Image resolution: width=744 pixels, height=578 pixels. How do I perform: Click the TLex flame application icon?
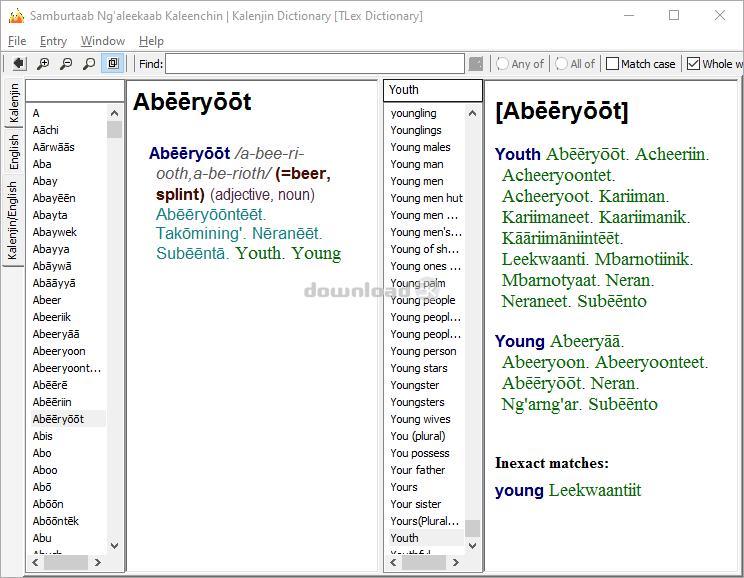(x=16, y=16)
